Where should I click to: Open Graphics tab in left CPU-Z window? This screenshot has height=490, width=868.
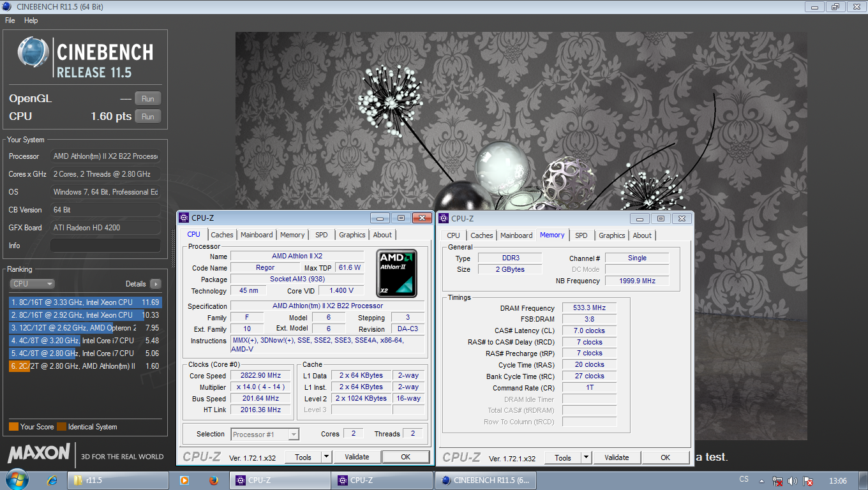coord(352,235)
